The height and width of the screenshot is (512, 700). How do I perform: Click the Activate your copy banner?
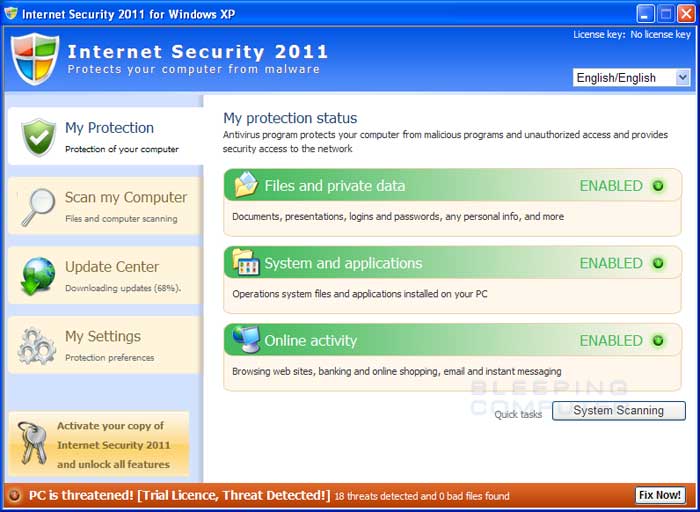(99, 445)
